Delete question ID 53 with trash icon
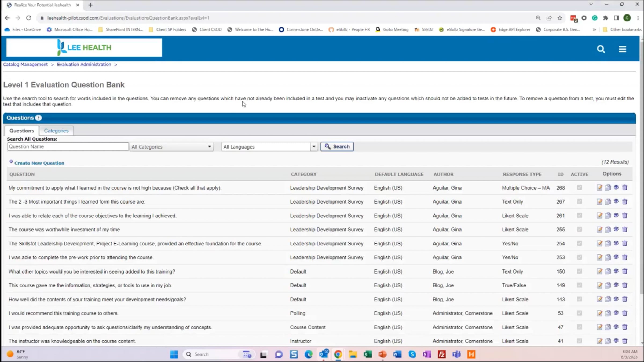Viewport: 644px width, 362px height. pos(625,313)
